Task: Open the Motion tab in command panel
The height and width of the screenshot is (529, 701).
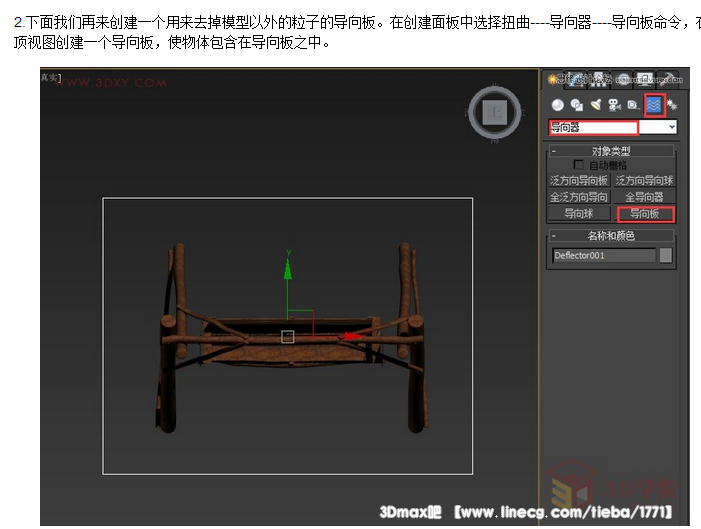Action: point(621,80)
